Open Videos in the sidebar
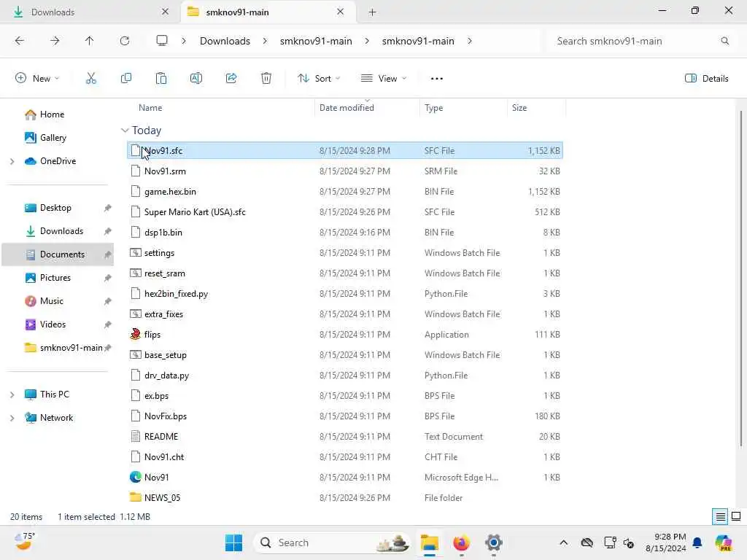The width and height of the screenshot is (747, 560). [x=53, y=324]
